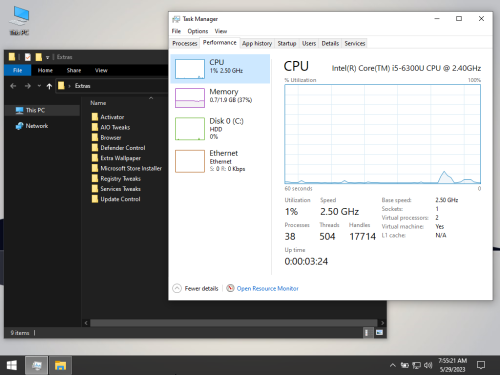Open the Task Manager Options menu
This screenshot has height=375, width=500.
point(198,31)
